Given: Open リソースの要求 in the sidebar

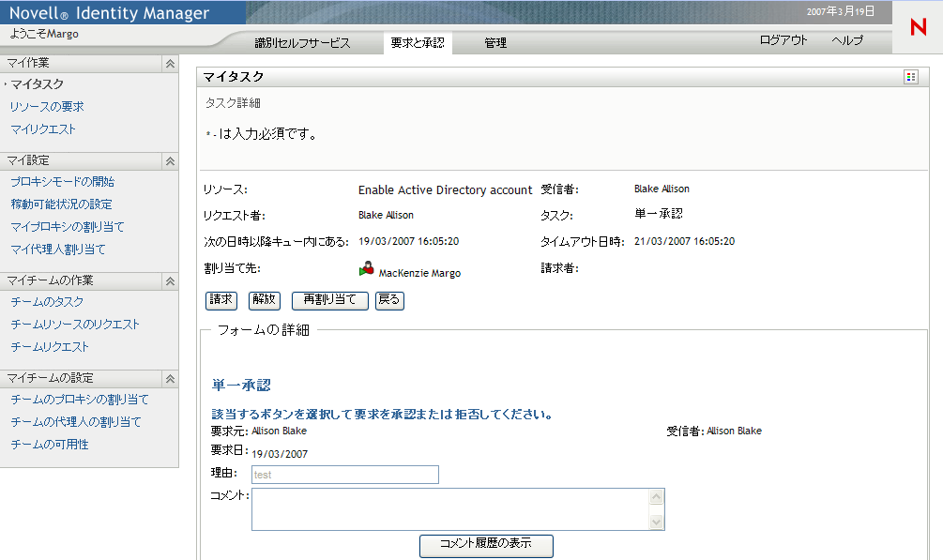Looking at the screenshot, I should pos(47,107).
